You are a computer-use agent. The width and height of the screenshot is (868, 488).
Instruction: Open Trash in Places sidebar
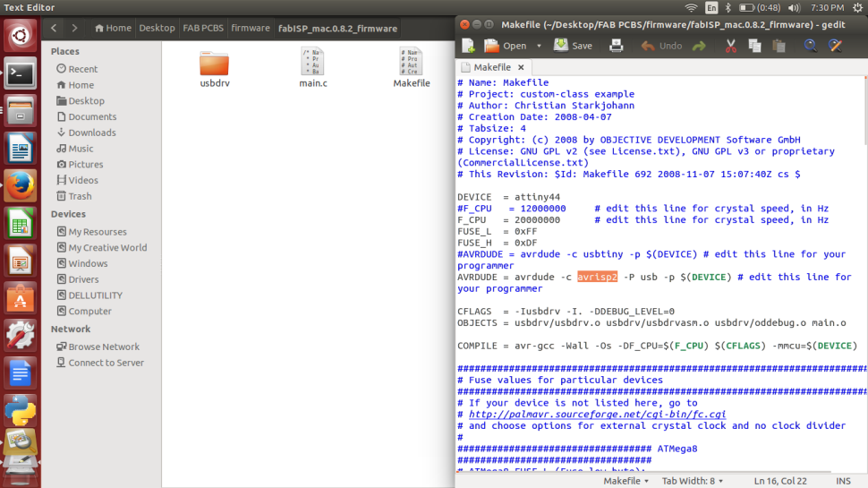pos(73,196)
